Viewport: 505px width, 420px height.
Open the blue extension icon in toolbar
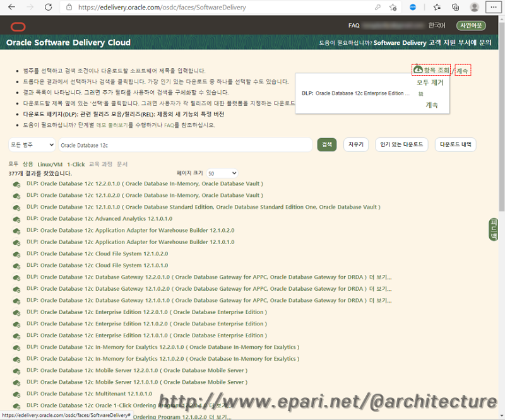pos(413,7)
